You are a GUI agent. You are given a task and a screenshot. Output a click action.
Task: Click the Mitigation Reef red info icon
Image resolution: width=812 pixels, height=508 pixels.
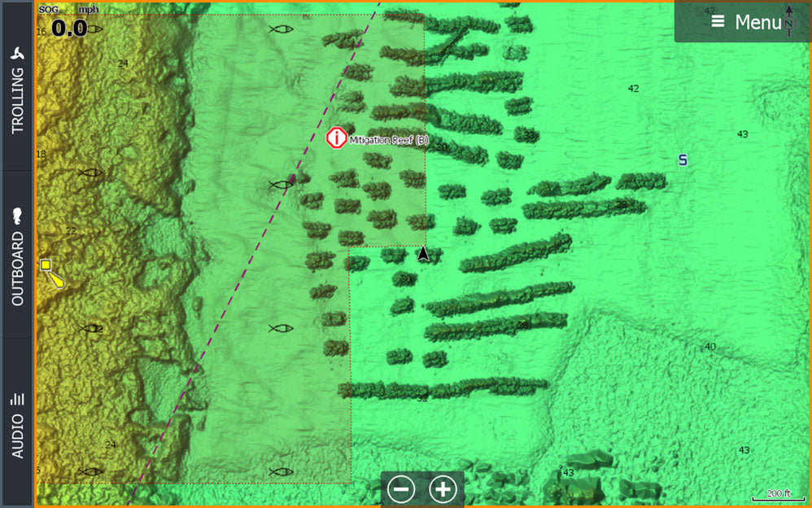point(336,138)
